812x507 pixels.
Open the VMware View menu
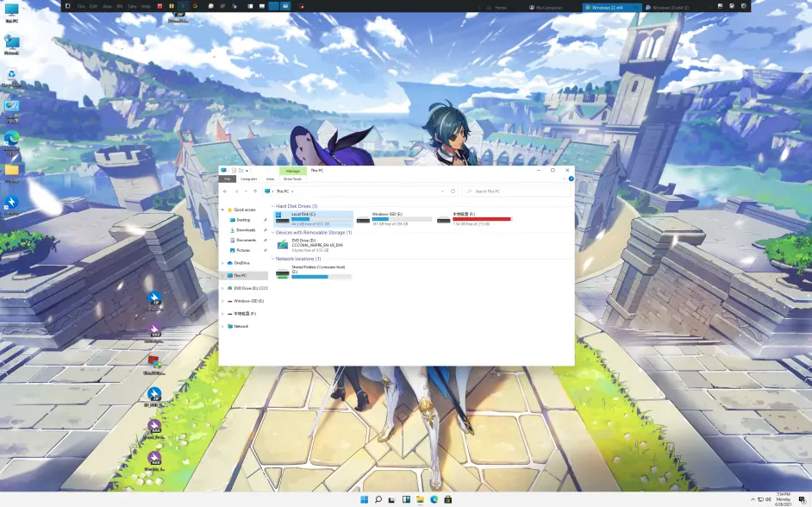point(107,6)
